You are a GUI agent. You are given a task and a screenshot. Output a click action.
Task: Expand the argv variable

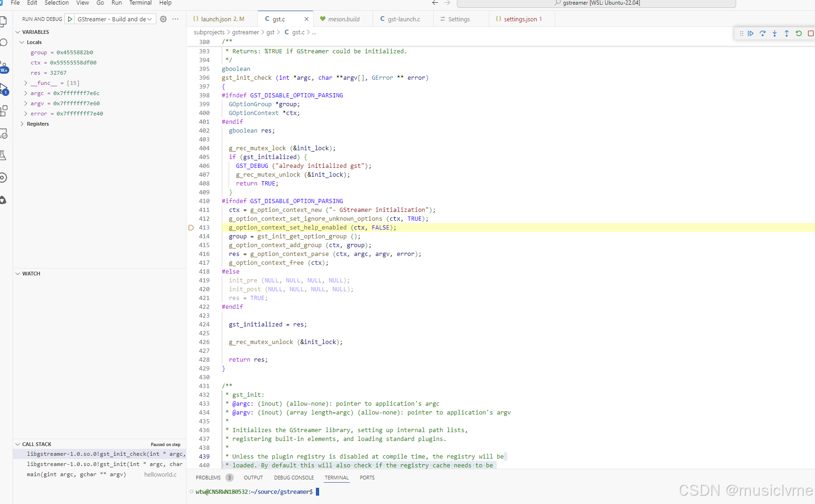click(26, 103)
